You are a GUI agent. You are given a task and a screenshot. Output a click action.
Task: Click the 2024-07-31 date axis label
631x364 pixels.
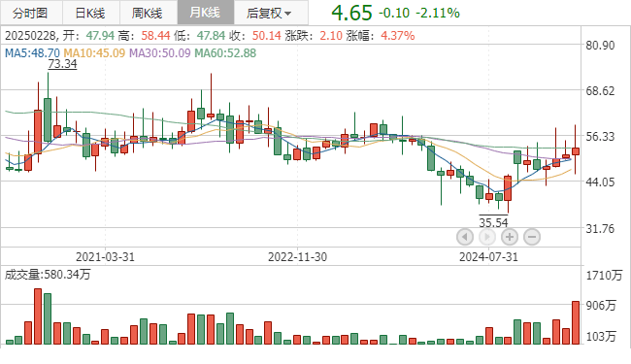click(x=488, y=256)
